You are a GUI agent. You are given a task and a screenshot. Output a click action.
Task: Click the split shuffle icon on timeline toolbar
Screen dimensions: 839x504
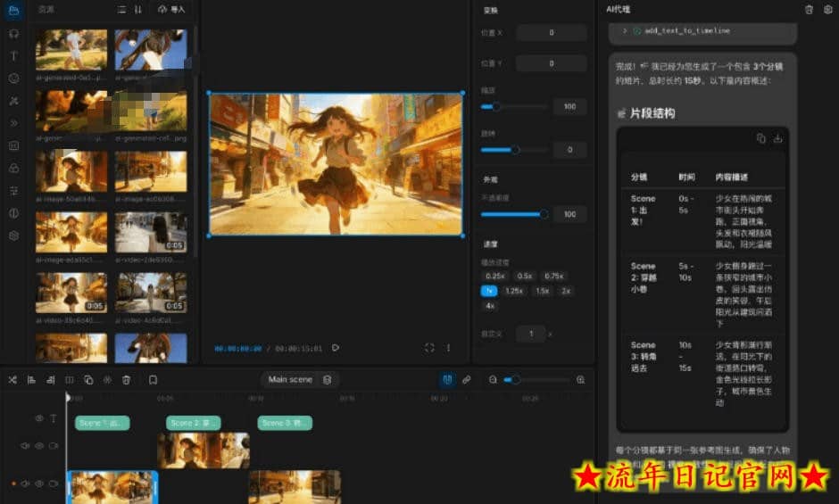pos(12,380)
